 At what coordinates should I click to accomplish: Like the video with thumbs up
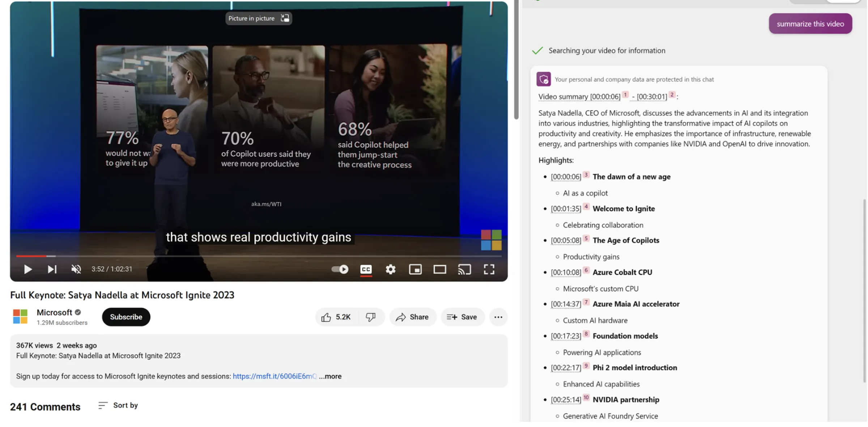(x=327, y=317)
